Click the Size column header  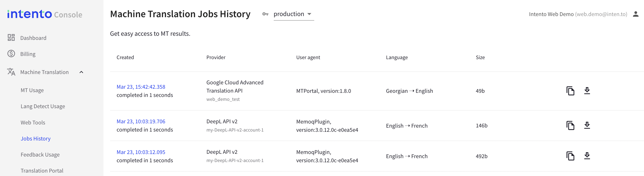(x=480, y=57)
